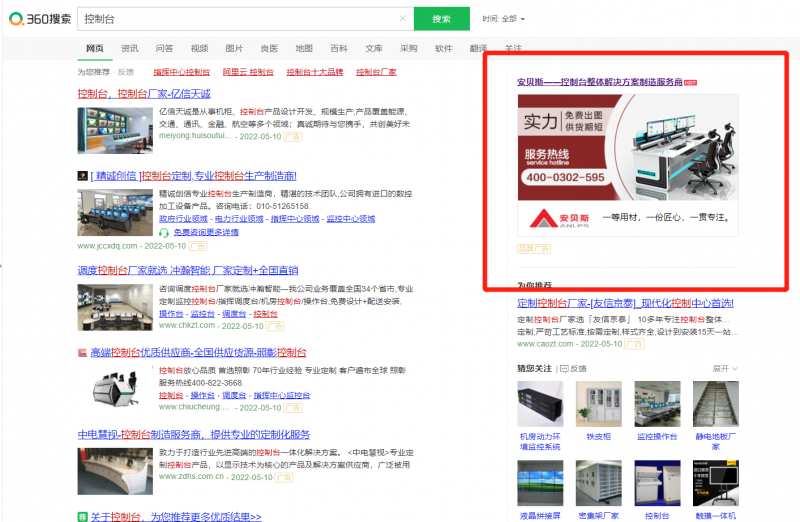
Task: Click 反馈 beside 猜您关注
Action: pos(573,368)
